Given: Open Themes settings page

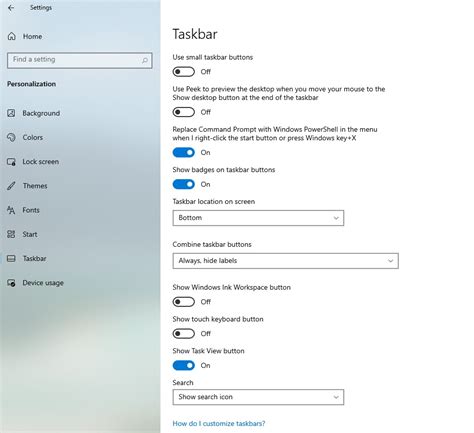Looking at the screenshot, I should pyautogui.click(x=35, y=186).
